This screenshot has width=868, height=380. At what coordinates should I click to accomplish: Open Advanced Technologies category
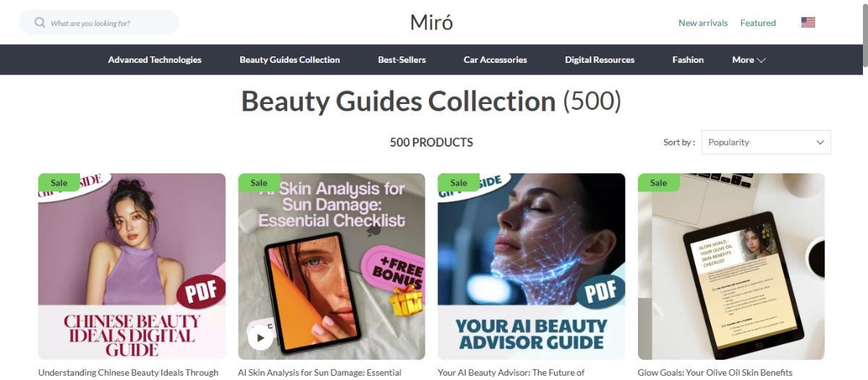155,60
